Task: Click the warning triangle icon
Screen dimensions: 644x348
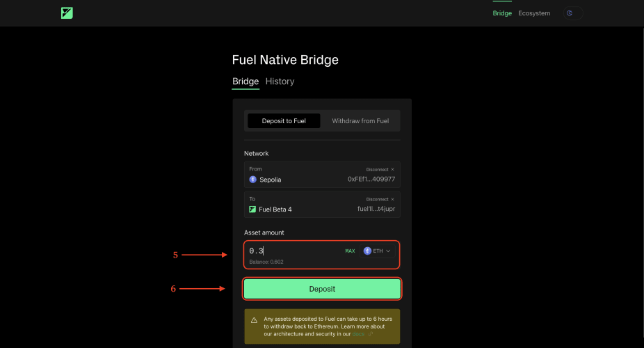Action: click(255, 320)
